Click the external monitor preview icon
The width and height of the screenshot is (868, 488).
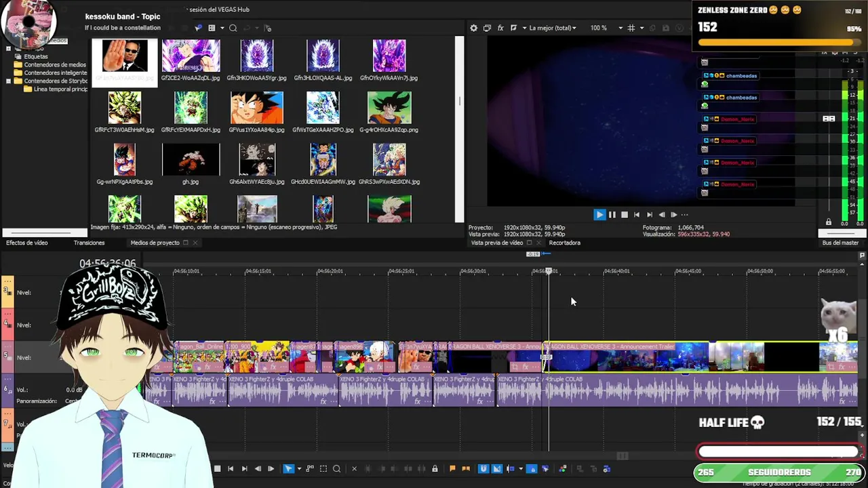pyautogui.click(x=487, y=28)
